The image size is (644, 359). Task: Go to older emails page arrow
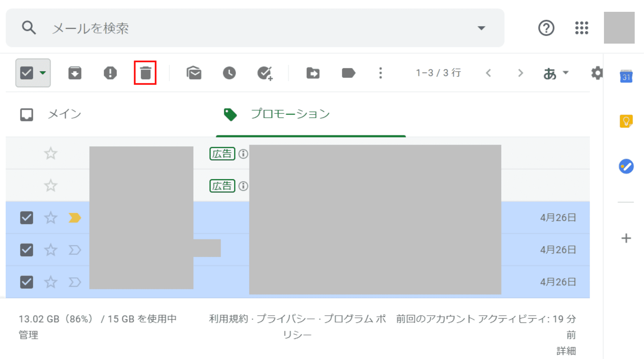tap(521, 73)
